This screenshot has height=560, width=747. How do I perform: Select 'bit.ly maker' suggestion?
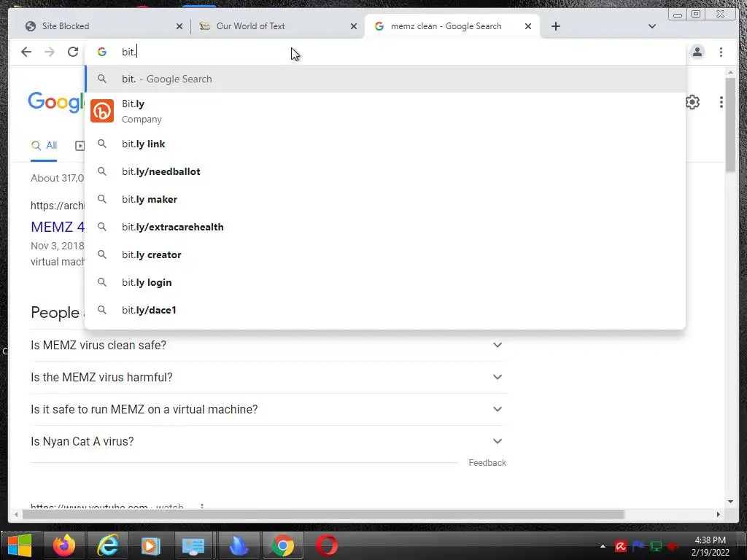click(x=385, y=199)
